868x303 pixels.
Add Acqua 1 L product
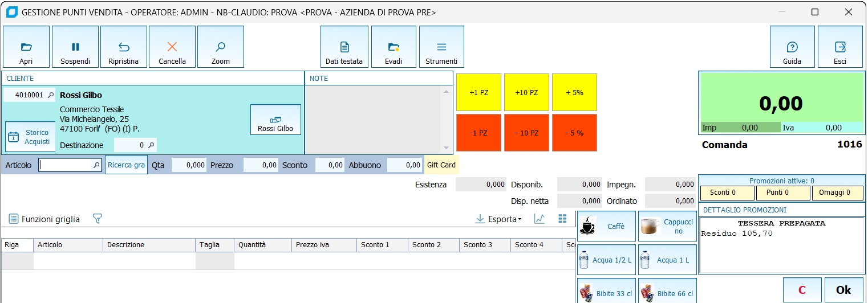(667, 260)
